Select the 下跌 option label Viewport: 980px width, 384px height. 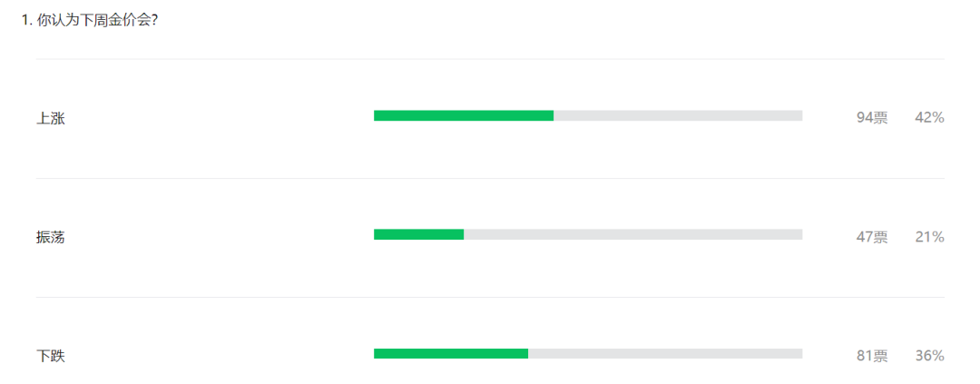(x=51, y=357)
